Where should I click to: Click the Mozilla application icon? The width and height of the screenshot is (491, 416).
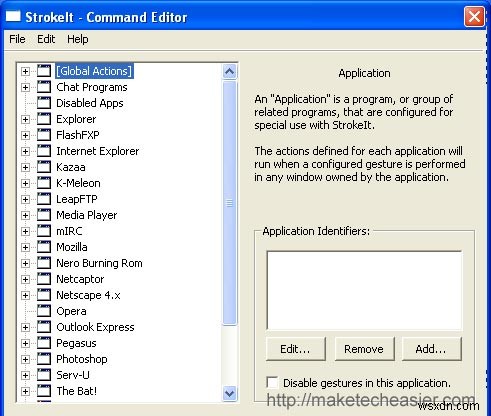44,247
